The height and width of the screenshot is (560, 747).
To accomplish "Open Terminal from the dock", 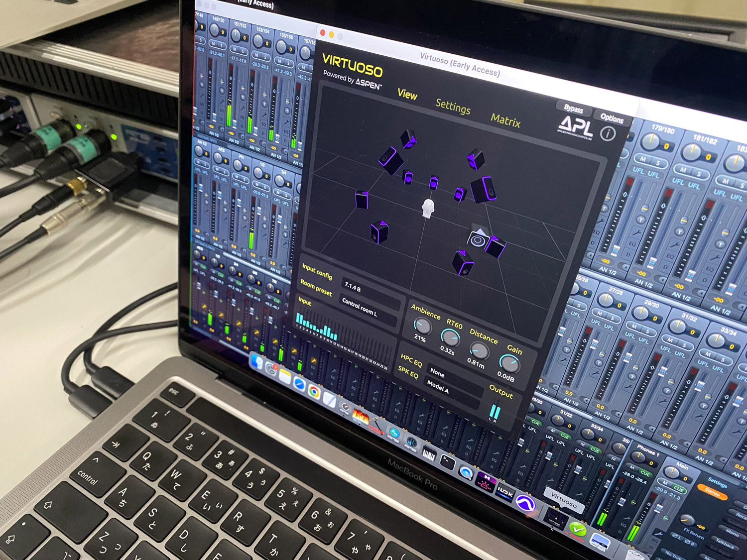I will pos(446,462).
